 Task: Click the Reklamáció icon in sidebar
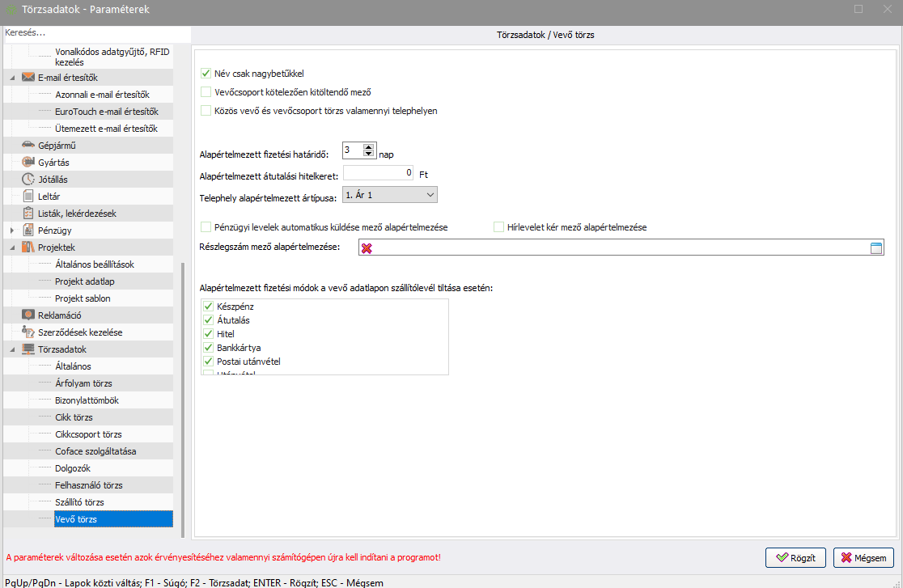28,315
